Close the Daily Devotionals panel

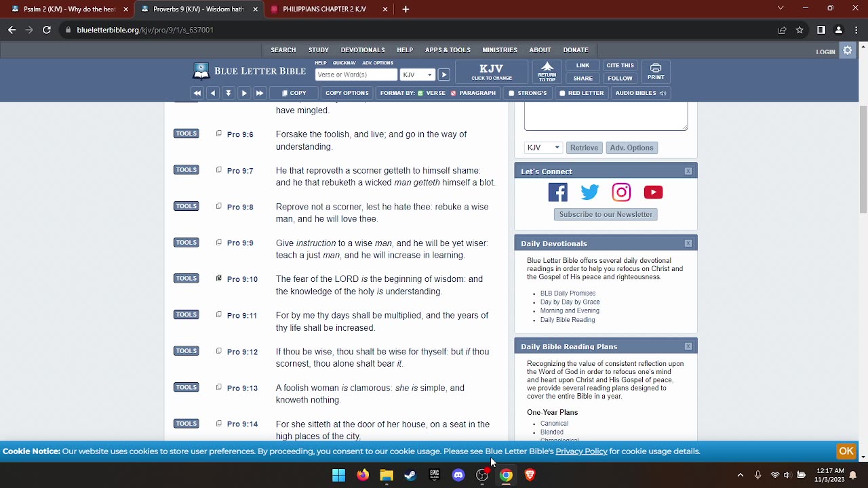(x=688, y=243)
